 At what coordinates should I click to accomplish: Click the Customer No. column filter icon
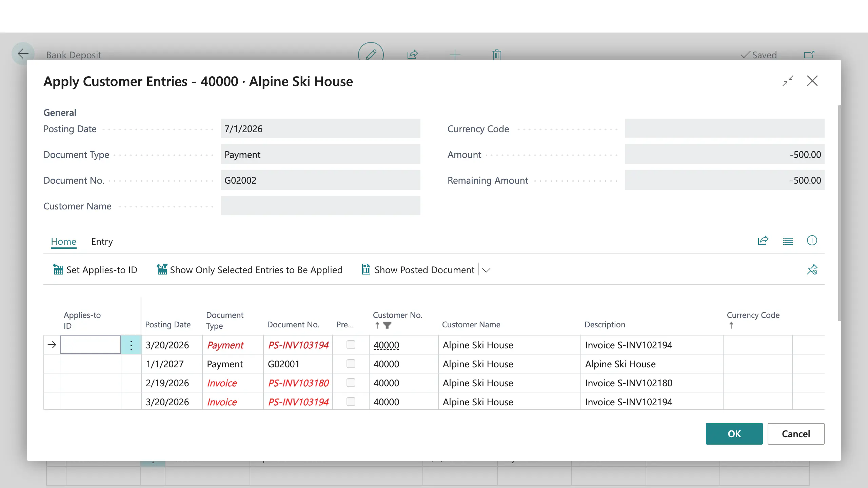pyautogui.click(x=387, y=325)
